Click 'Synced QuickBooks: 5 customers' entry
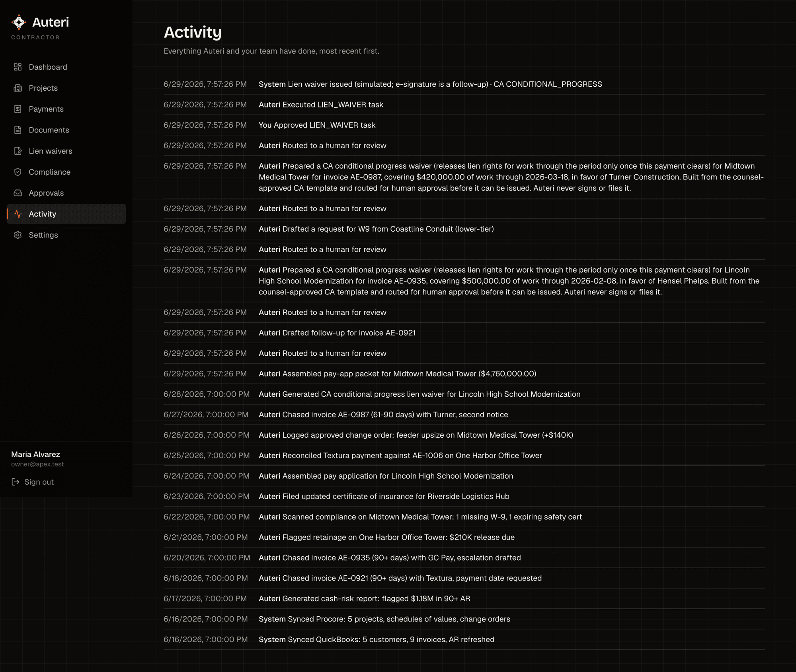This screenshot has width=796, height=672. (464, 639)
